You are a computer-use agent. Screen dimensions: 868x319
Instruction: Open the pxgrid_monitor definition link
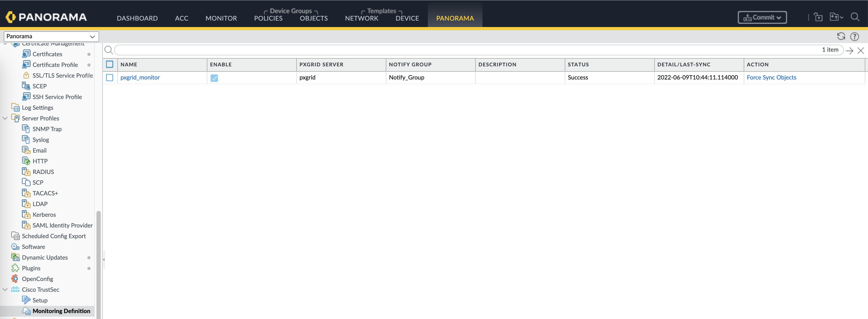coord(140,77)
